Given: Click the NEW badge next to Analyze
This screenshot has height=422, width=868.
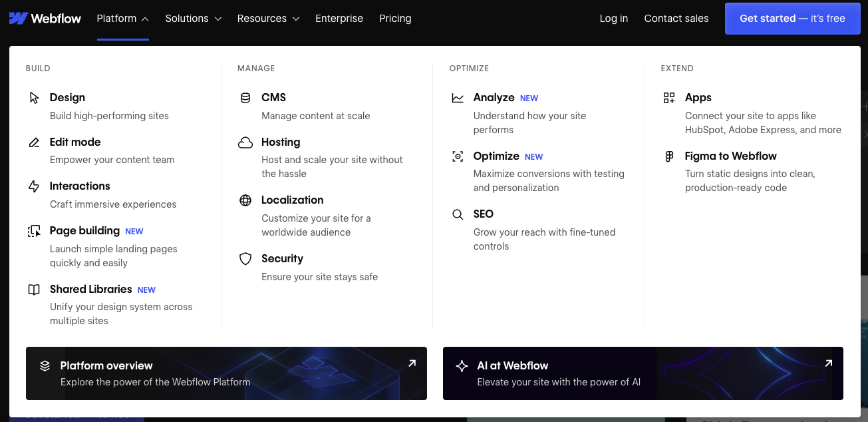Looking at the screenshot, I should (x=529, y=99).
